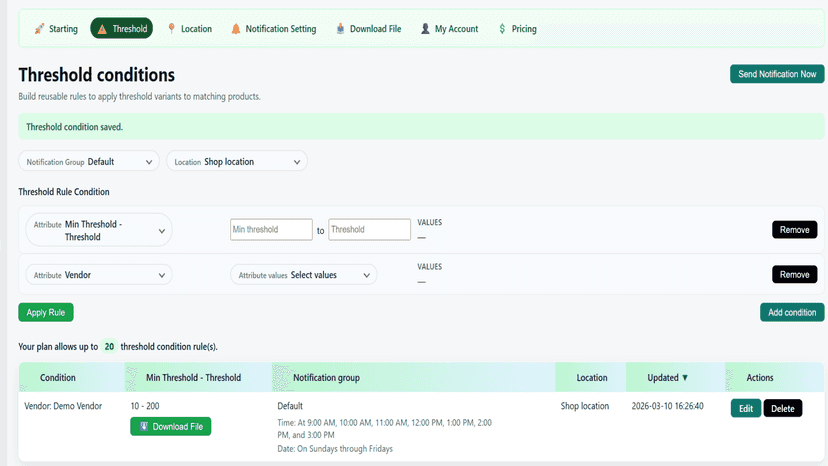Click the '10 - 200' threshold value
Viewport: 828px width, 466px height.
click(x=145, y=406)
